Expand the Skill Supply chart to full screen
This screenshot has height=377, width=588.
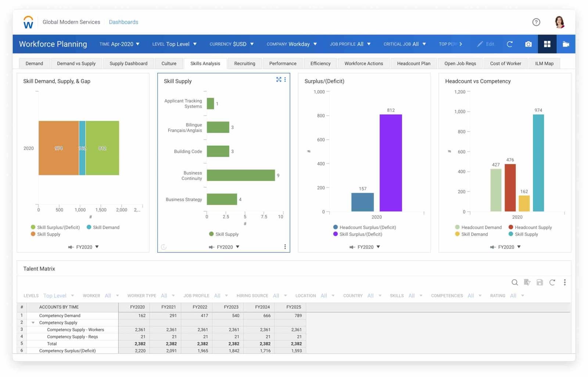279,79
